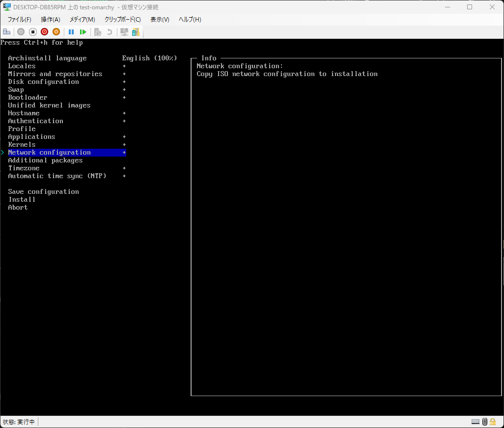
Task: Open the ファイル(F) menu
Action: pos(19,20)
